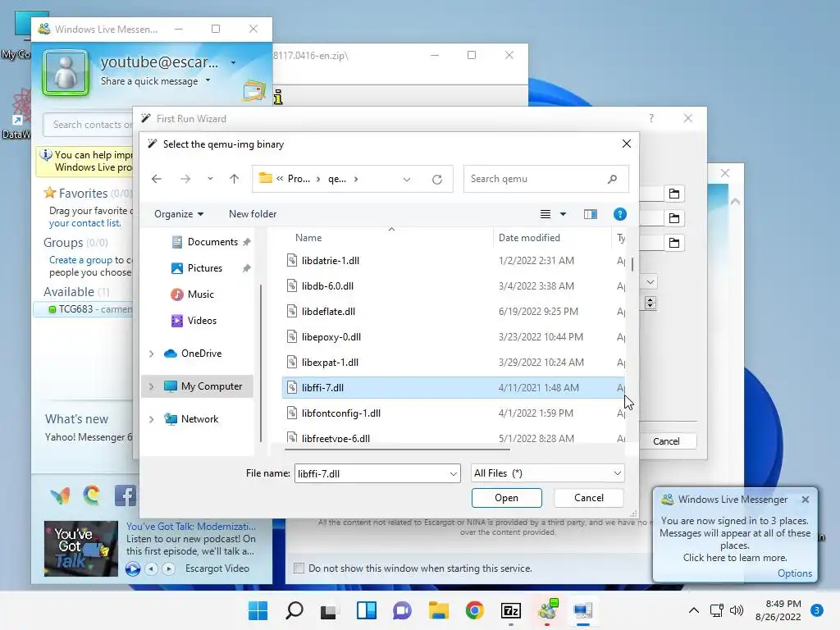Open the File name combo dropdown
This screenshot has height=630, width=840.
pyautogui.click(x=453, y=473)
